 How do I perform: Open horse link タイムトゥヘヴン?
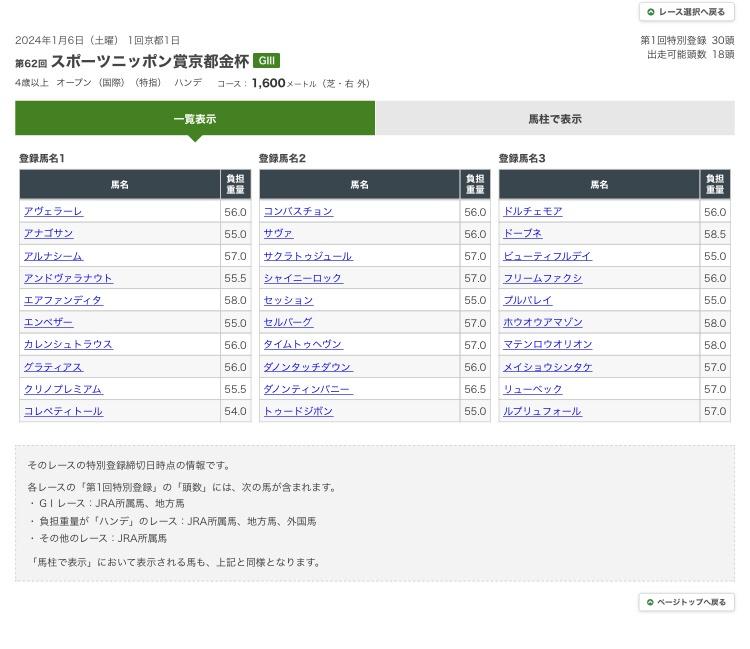tap(303, 344)
